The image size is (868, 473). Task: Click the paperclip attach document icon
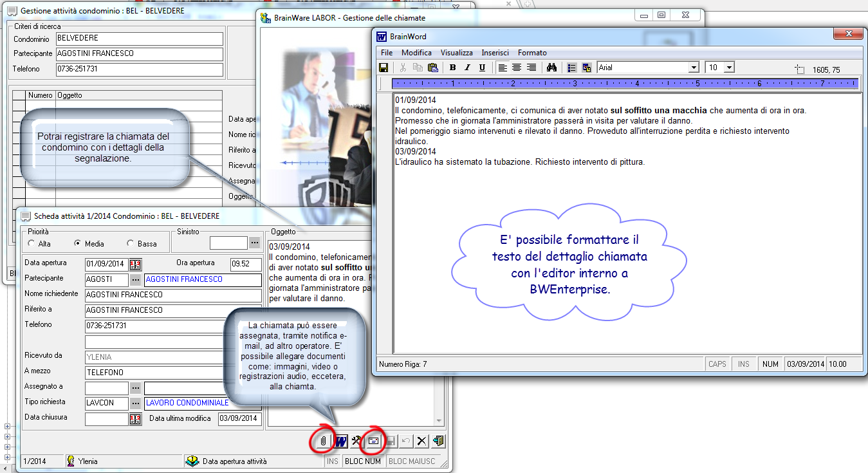[323, 441]
